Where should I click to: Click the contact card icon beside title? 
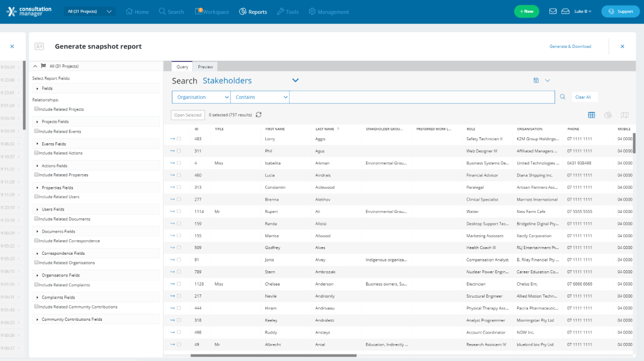39,46
